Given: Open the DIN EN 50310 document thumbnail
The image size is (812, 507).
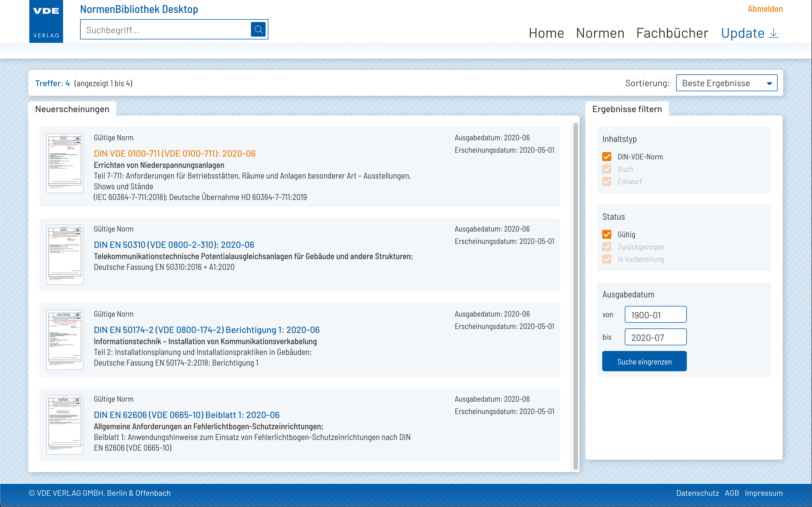Looking at the screenshot, I should (65, 255).
